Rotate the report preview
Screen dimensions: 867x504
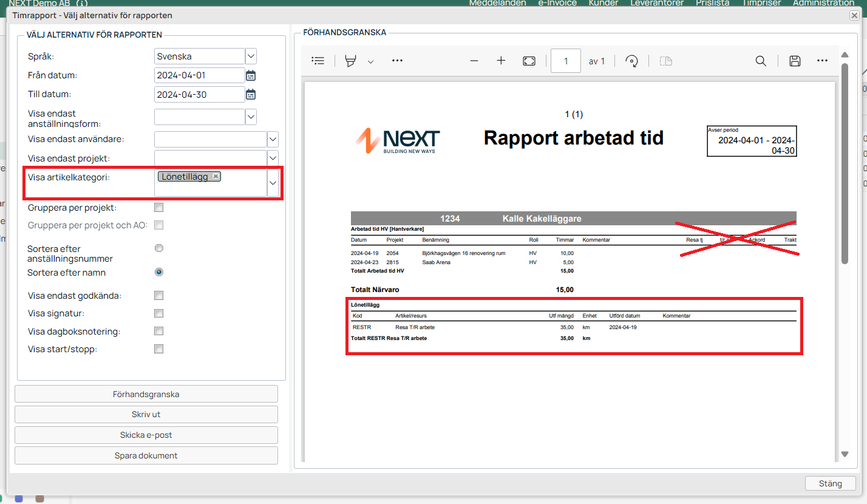click(x=632, y=61)
